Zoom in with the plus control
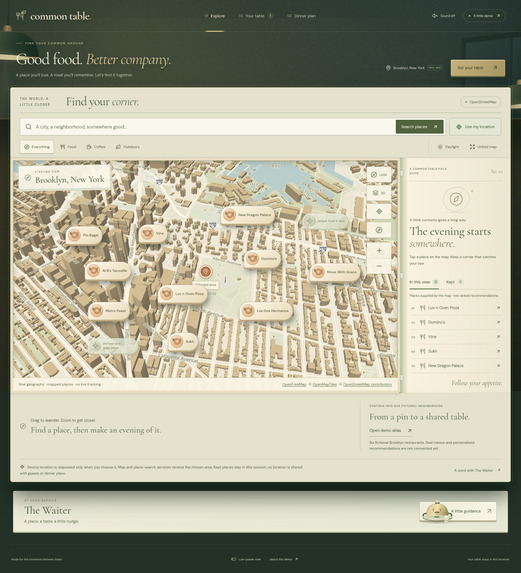Screen dimensions: 521x573 click(x=379, y=250)
